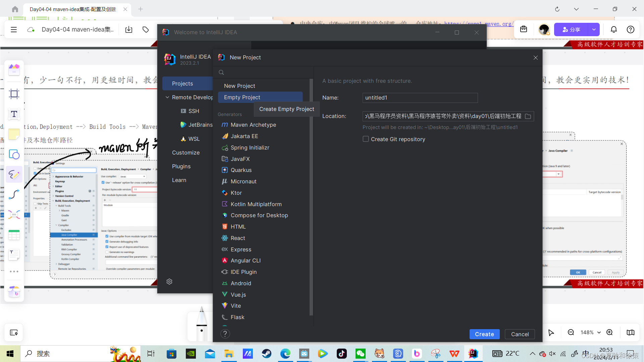
Task: Click the project Name input field
Action: tap(420, 98)
